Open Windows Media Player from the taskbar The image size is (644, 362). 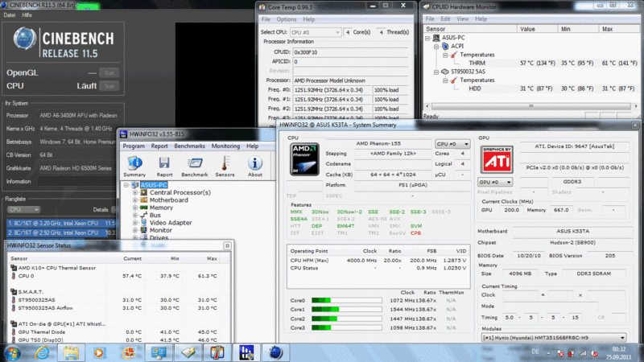coord(99,353)
